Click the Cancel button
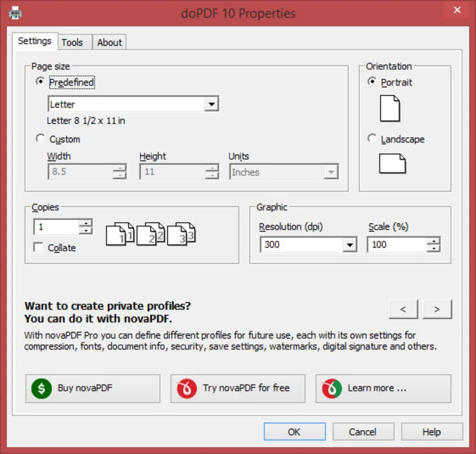The image size is (476, 454). tap(363, 432)
